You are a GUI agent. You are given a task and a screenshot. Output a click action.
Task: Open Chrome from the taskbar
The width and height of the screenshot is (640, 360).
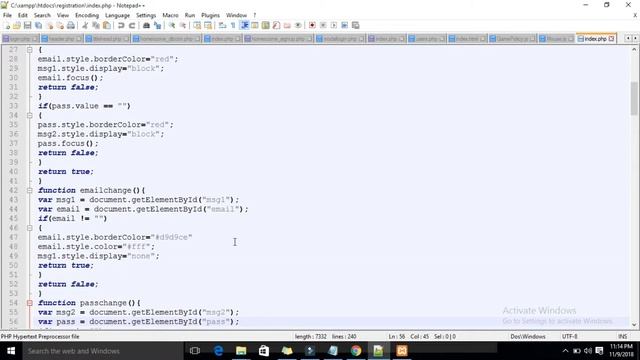click(356, 351)
